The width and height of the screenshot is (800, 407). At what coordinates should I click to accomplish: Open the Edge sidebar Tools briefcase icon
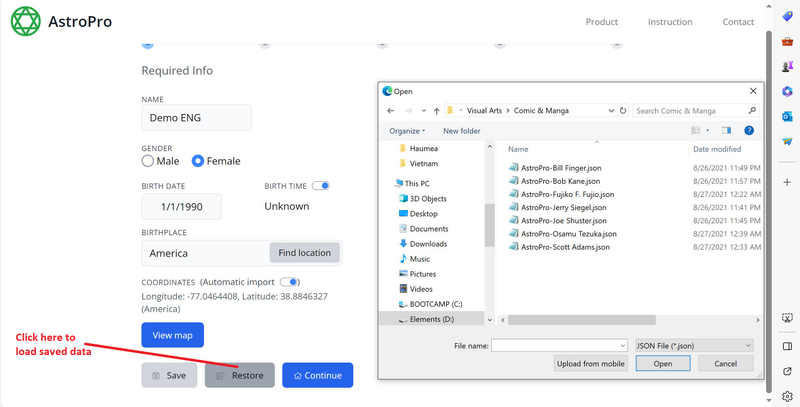(x=788, y=39)
